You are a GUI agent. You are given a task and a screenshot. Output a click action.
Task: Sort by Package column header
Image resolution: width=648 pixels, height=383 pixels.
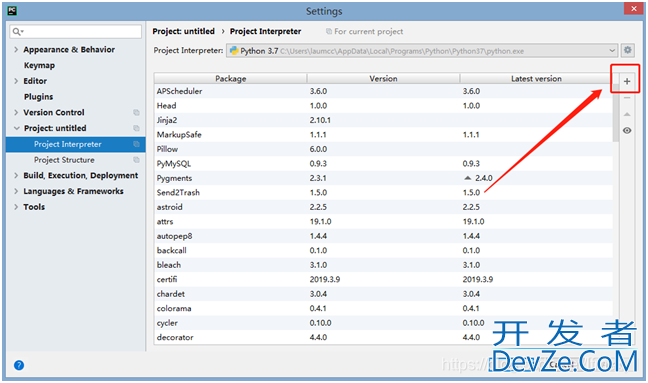231,79
